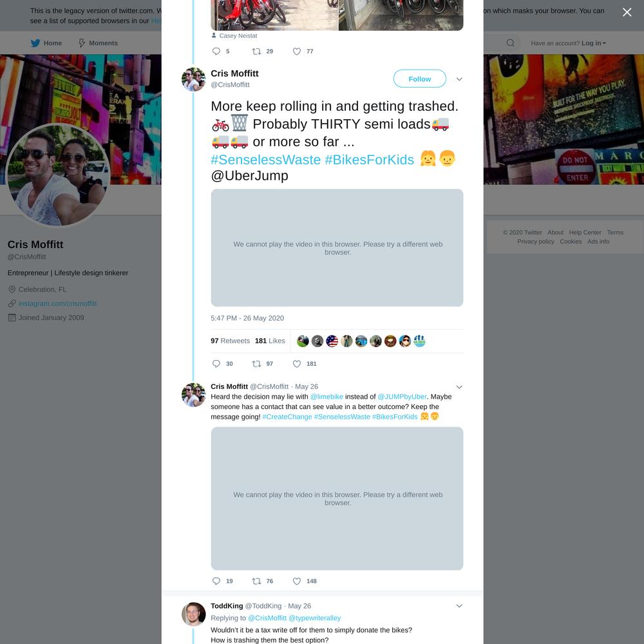
Task: Click the Celebration, FL location text
Action: (x=43, y=290)
